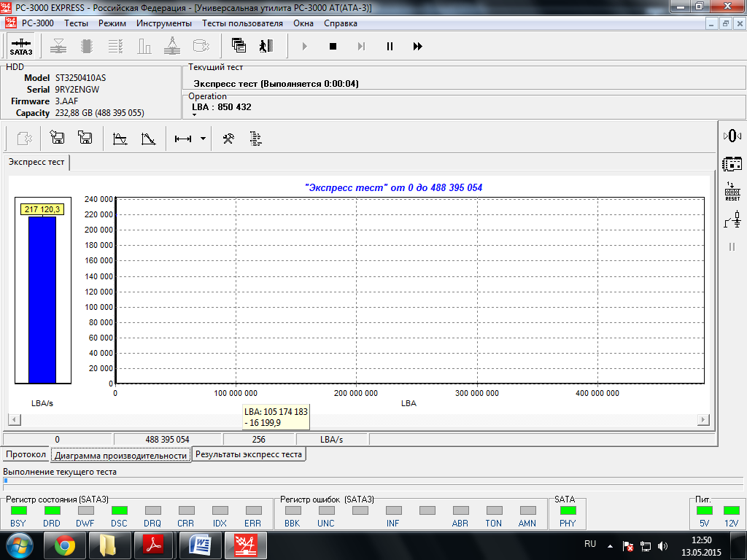Open the Инструменты menu
747x560 pixels.
[x=164, y=23]
